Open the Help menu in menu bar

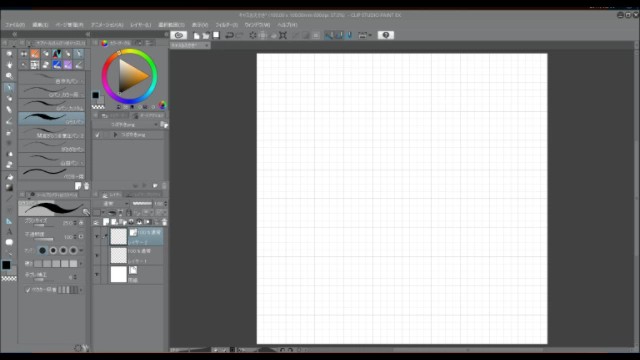pyautogui.click(x=287, y=25)
